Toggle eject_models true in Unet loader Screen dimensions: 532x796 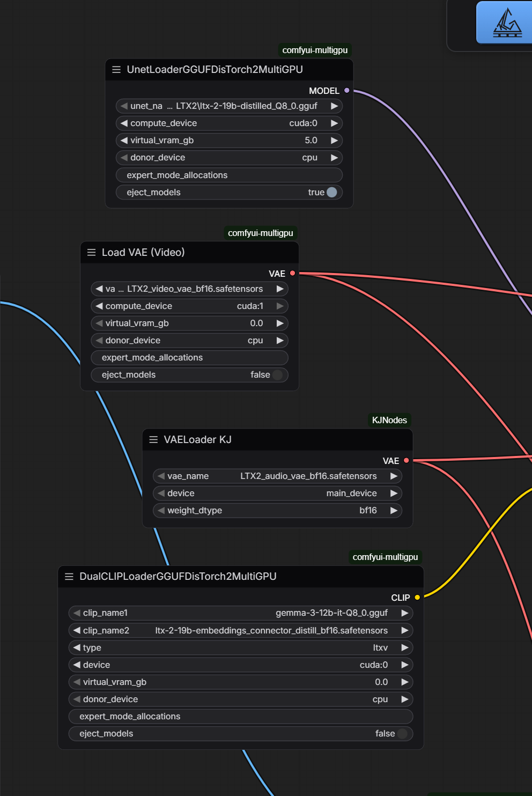coord(332,193)
